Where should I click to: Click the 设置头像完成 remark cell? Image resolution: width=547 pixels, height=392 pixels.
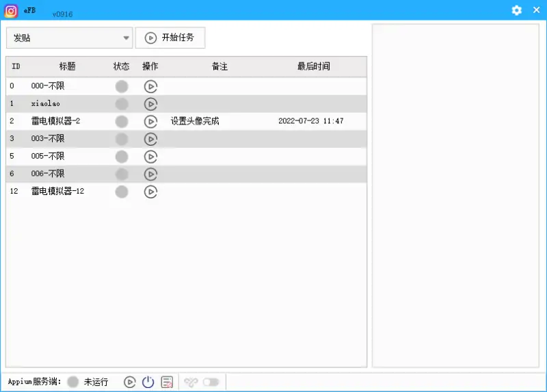(195, 121)
